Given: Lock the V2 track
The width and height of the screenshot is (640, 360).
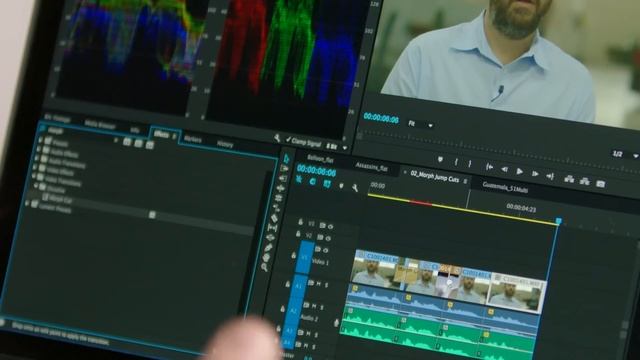Looking at the screenshot, I should (298, 234).
